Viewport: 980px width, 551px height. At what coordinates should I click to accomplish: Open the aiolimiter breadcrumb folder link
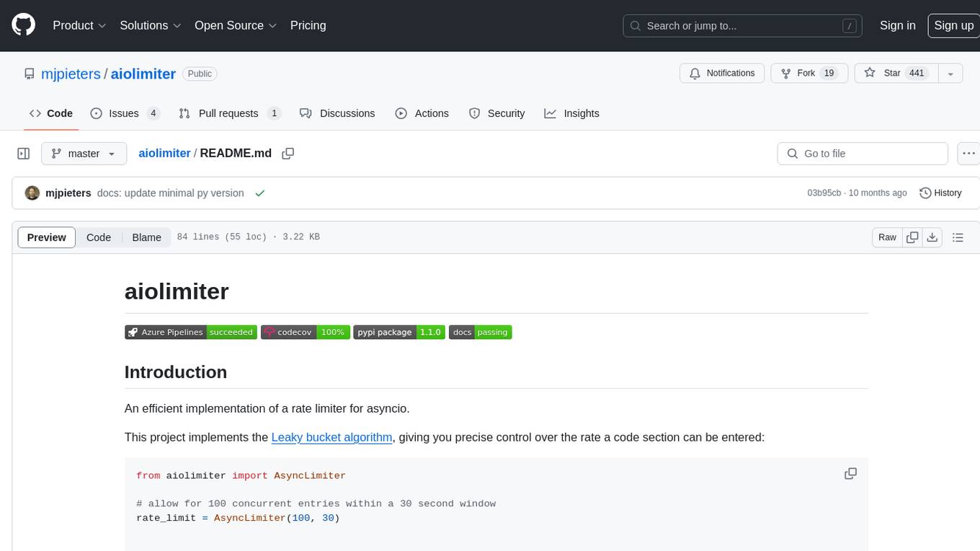(164, 154)
